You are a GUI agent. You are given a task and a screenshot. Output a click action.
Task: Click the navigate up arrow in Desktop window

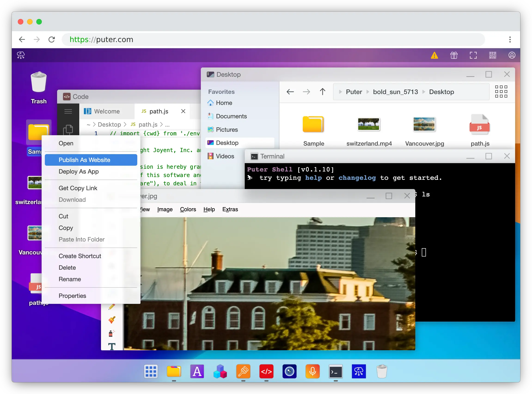[x=323, y=92]
